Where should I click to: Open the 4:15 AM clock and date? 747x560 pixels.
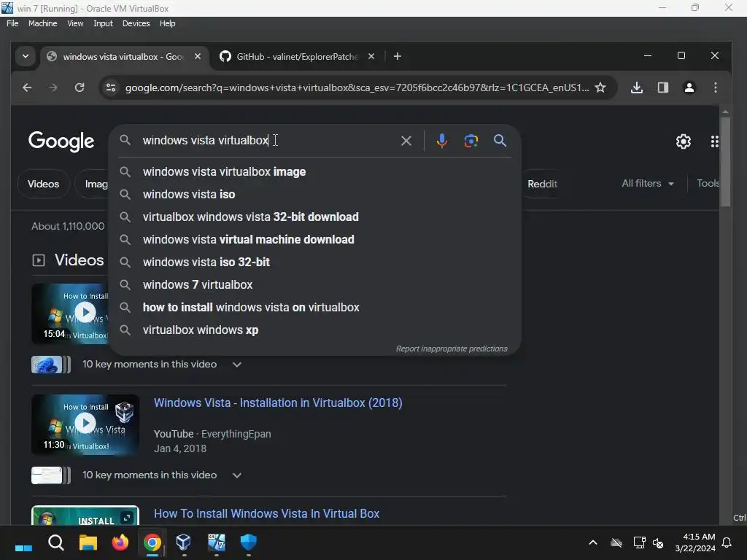pyautogui.click(x=695, y=542)
